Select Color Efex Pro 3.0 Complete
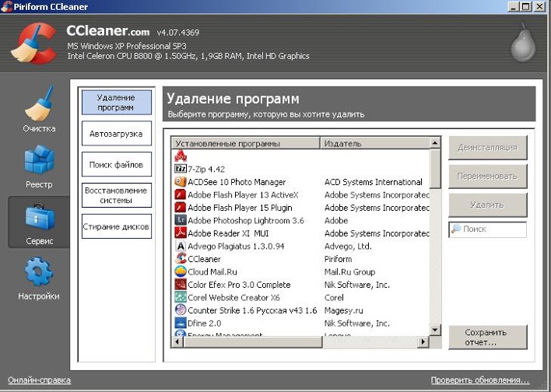The image size is (551, 392). [x=239, y=285]
